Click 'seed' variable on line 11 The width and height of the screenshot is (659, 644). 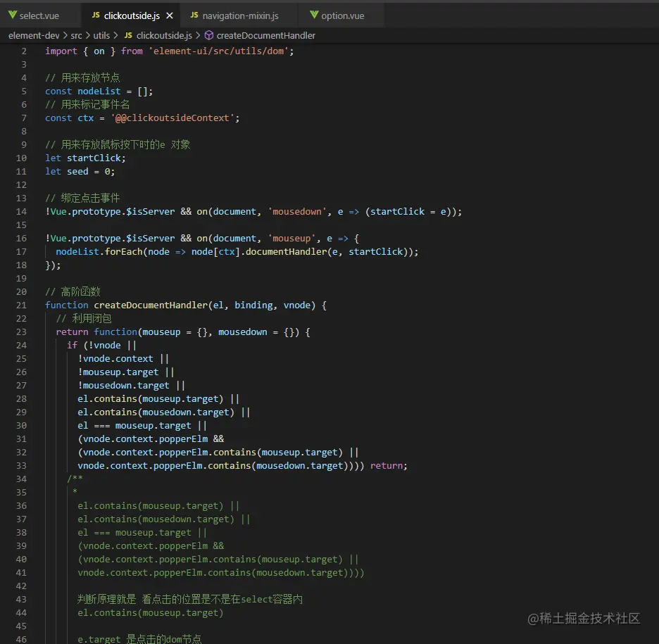[x=77, y=172]
